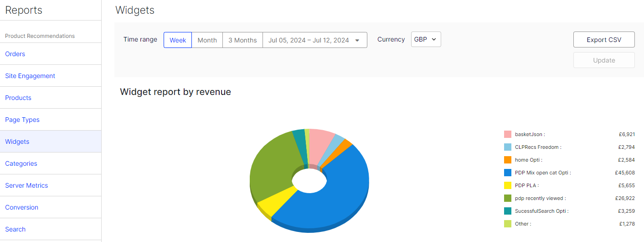The image size is (644, 242).
Task: Click the yellow PDP PLA legend swatch
Action: 507,185
